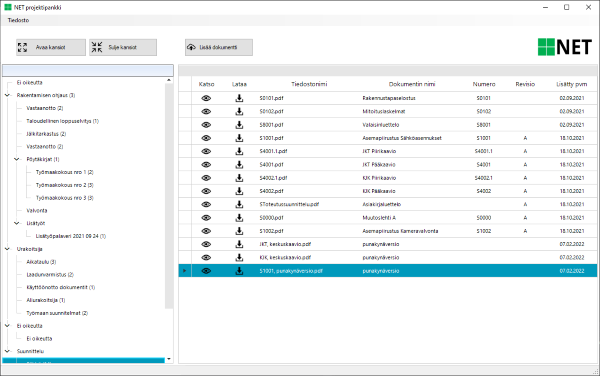Open preview of S8001.pdf with eye icon

click(x=206, y=125)
